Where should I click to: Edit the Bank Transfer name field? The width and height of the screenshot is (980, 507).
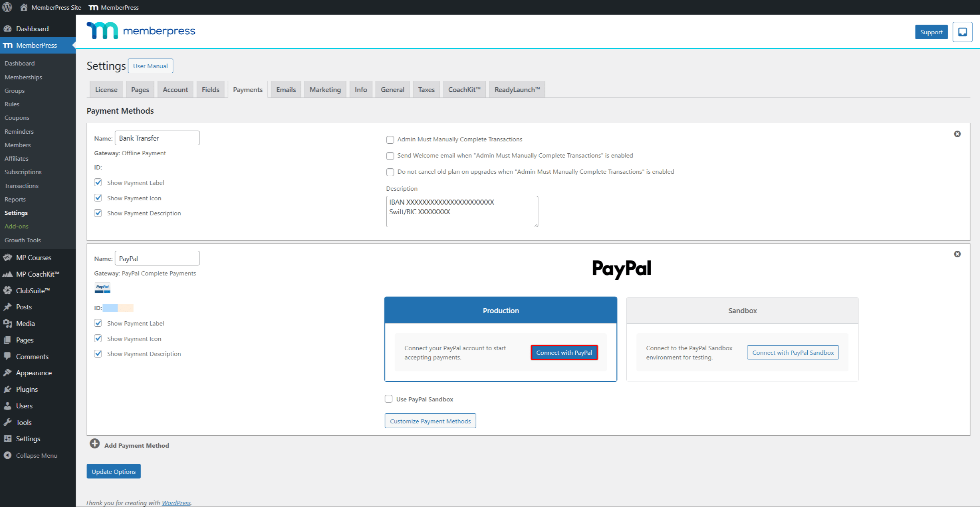pos(157,138)
